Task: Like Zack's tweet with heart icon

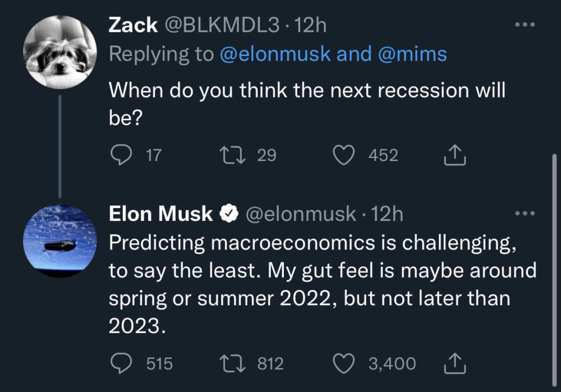Action: (x=343, y=155)
